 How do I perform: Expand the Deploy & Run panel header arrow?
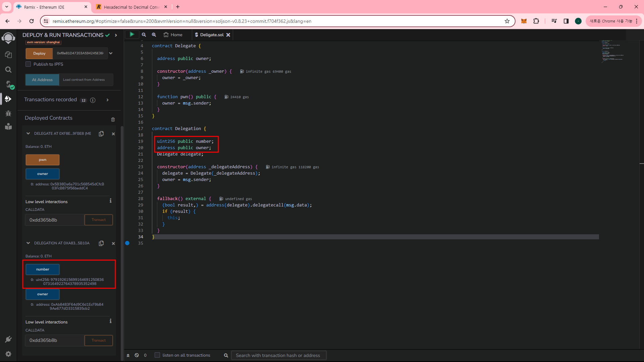[116, 35]
